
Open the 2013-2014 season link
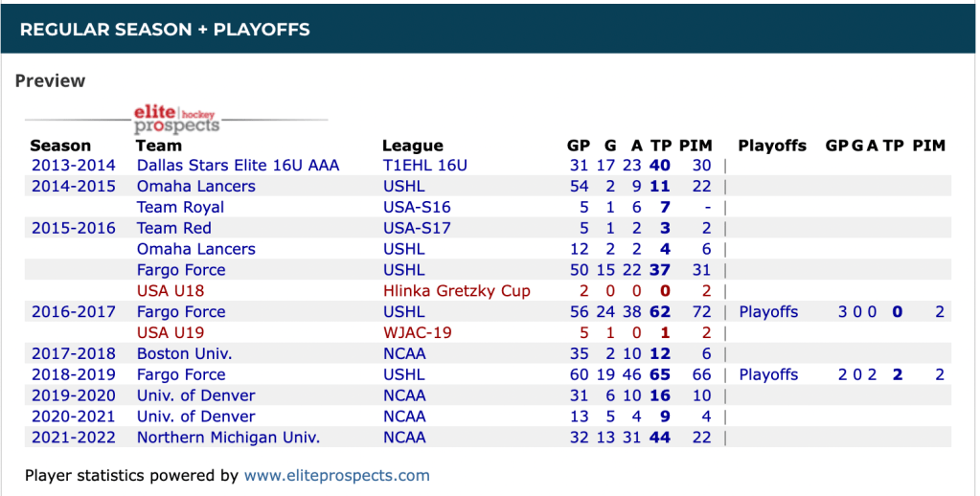73,166
